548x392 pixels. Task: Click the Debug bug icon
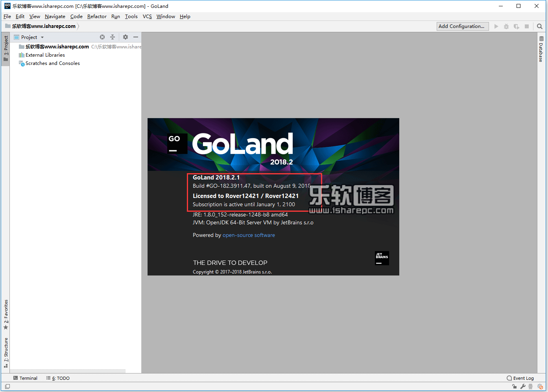[x=506, y=26]
